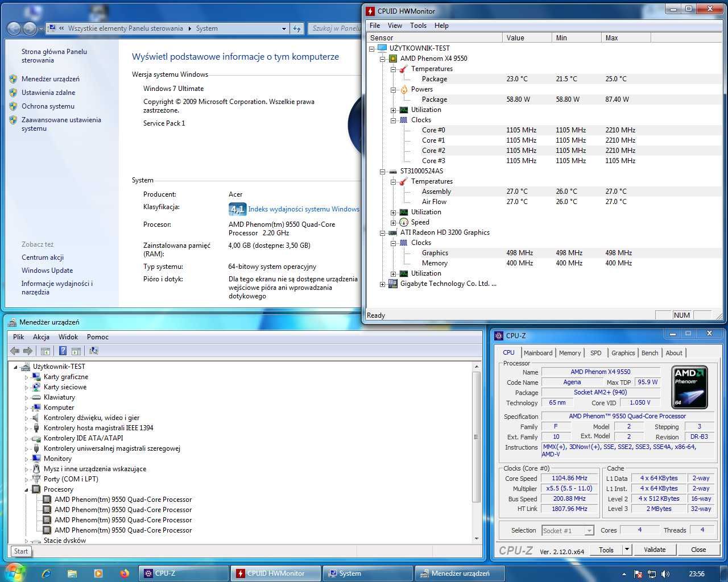This screenshot has width=728, height=582.
Task: Click Control Panel back navigation arrow
Action: click(x=14, y=28)
